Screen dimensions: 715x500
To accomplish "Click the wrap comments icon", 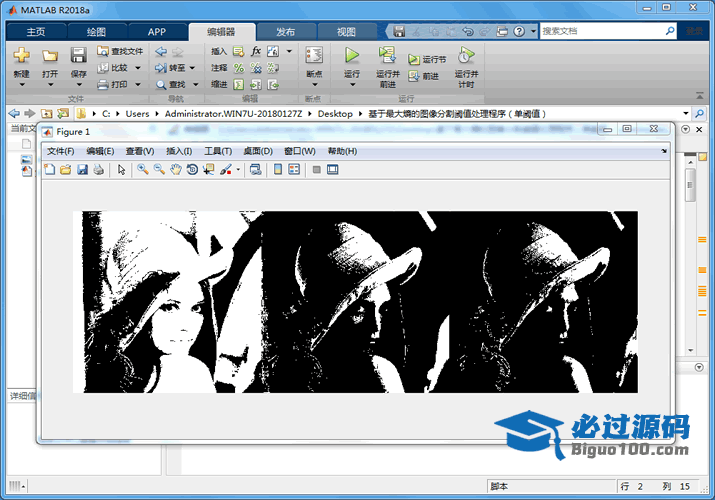I will point(273,68).
